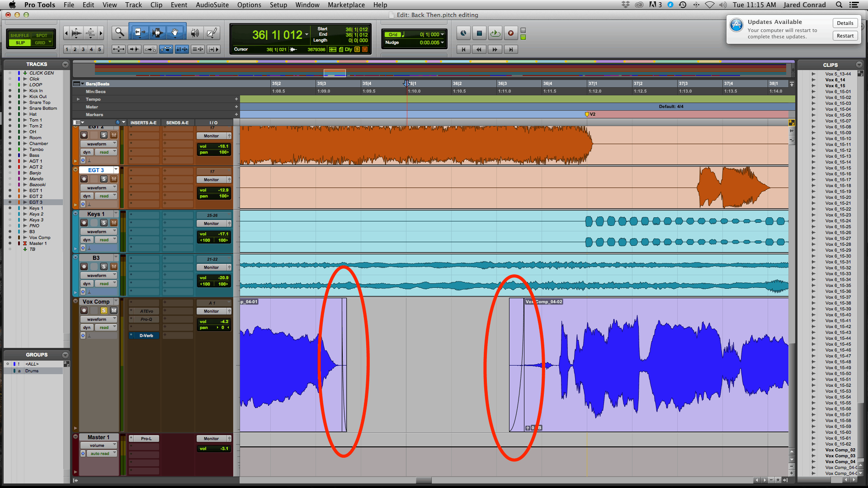Open the Setup menu
This screenshot has width=868, height=488.
click(278, 5)
